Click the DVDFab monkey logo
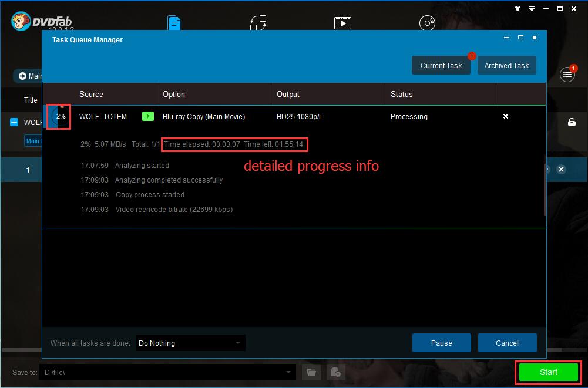 [21, 21]
